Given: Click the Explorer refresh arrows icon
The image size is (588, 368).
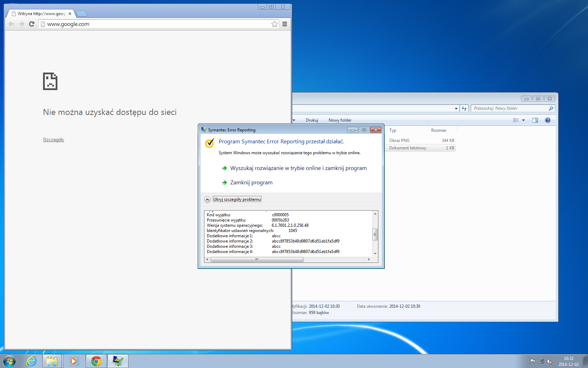Looking at the screenshot, I should 464,109.
